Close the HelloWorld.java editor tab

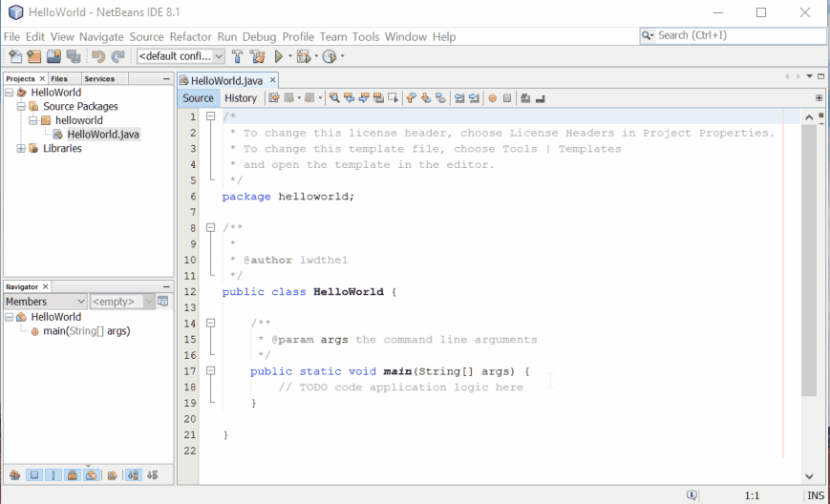pyautogui.click(x=272, y=80)
